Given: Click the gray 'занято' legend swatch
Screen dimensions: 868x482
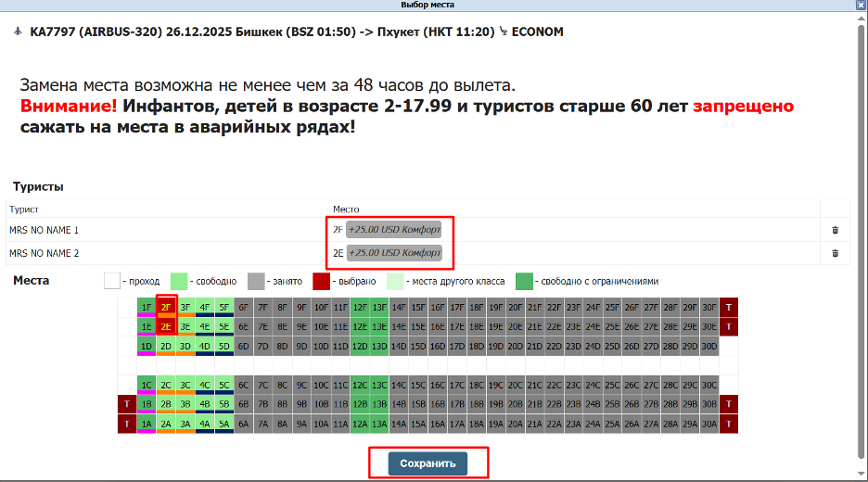Looking at the screenshot, I should coord(257,281).
